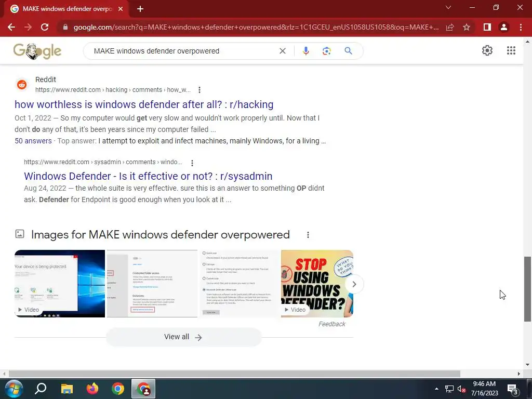The image size is (532, 399).
Task: Open more options for r/hacking result
Action: point(199,90)
